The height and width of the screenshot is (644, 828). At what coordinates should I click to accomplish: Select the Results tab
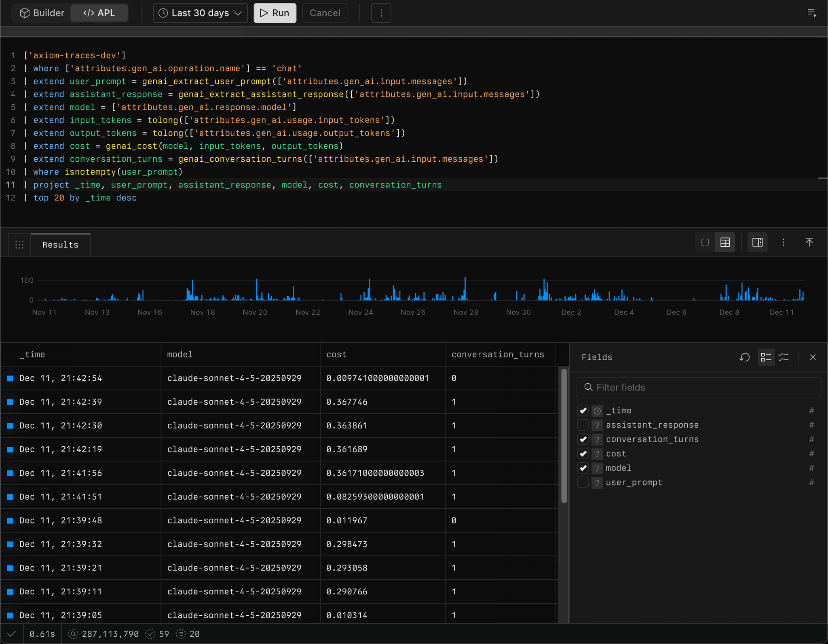click(x=60, y=244)
